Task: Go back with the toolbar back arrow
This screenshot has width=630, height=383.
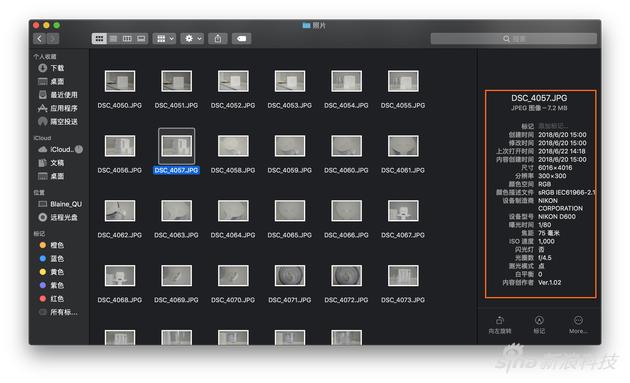Action: tap(40, 39)
